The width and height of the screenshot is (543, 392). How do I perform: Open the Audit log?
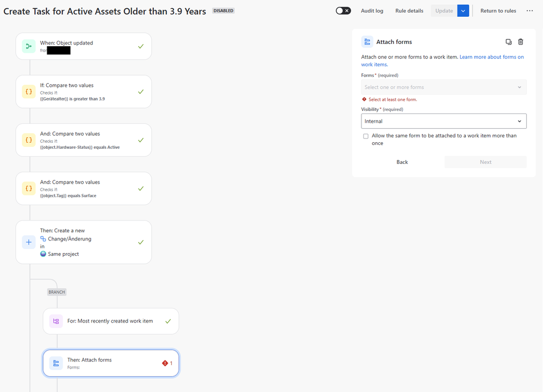tap(372, 11)
